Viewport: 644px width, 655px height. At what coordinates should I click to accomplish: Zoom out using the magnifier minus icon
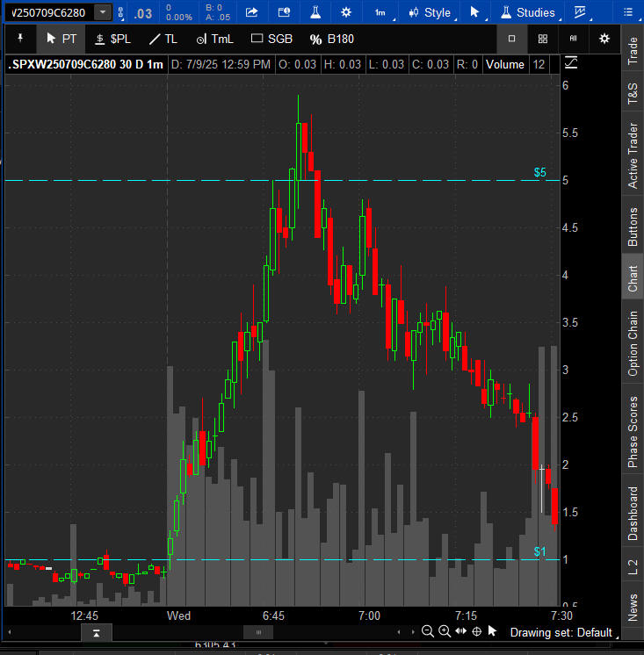(x=428, y=631)
